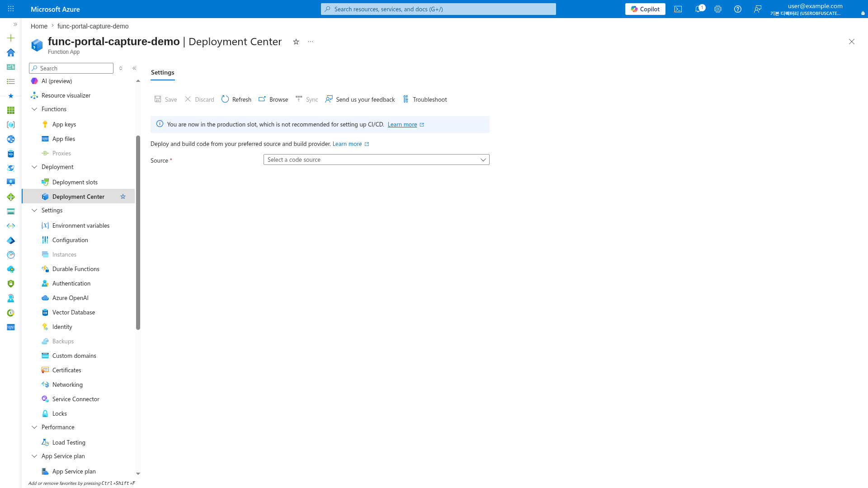Favorite this page with the star icon
868x488 pixels.
click(x=296, y=42)
